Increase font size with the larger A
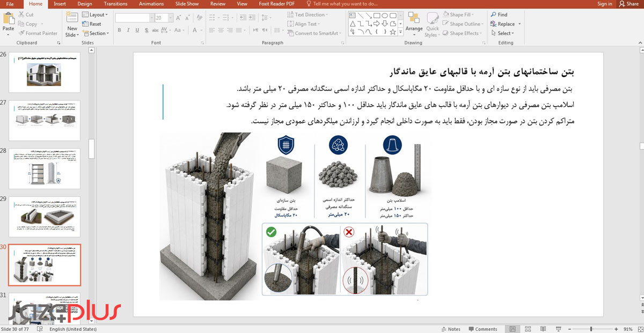Screen dimensions: 644x333 pos(178,18)
